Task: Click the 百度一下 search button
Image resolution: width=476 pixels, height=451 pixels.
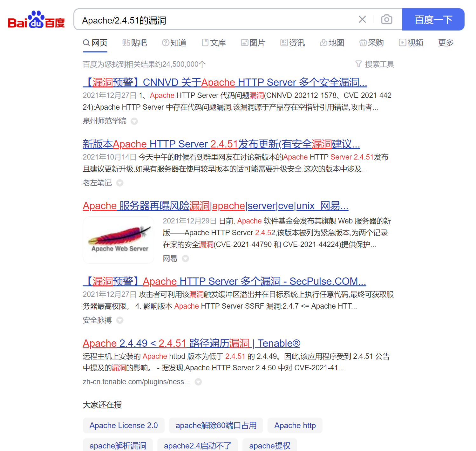Action: click(x=433, y=19)
